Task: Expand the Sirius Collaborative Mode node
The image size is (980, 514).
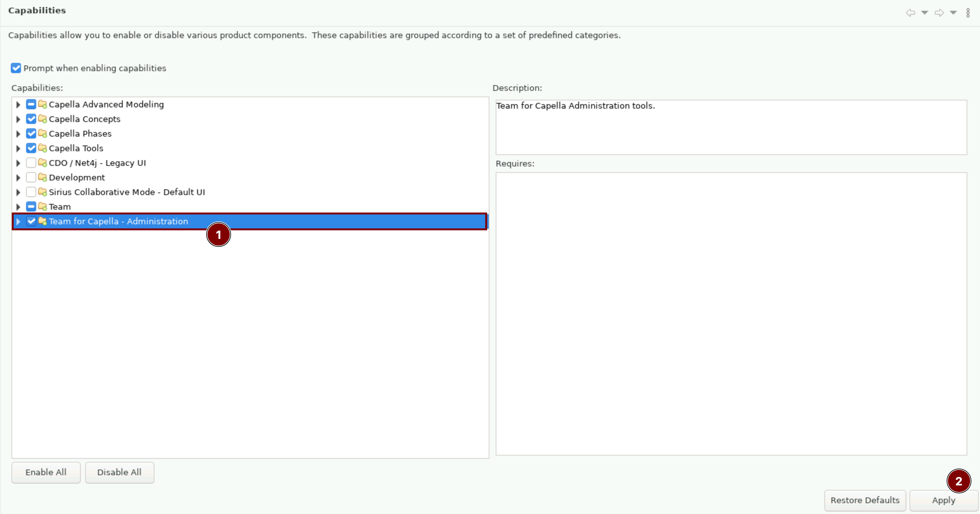Action: click(x=18, y=192)
